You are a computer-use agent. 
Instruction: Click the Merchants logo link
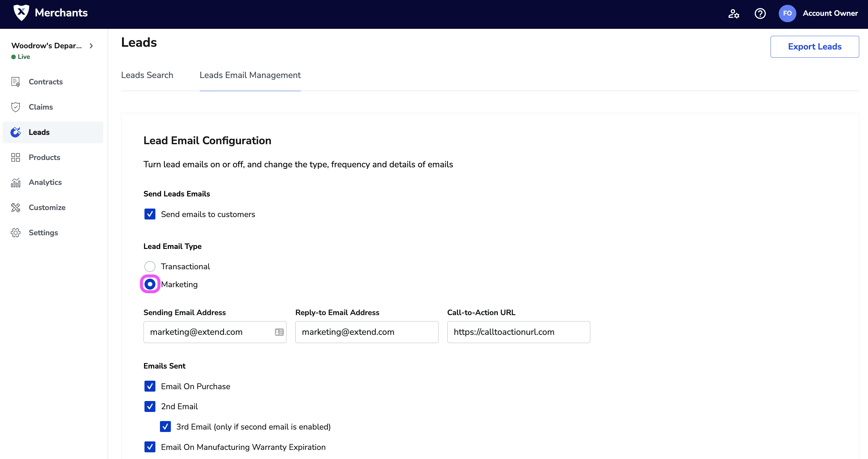[51, 13]
